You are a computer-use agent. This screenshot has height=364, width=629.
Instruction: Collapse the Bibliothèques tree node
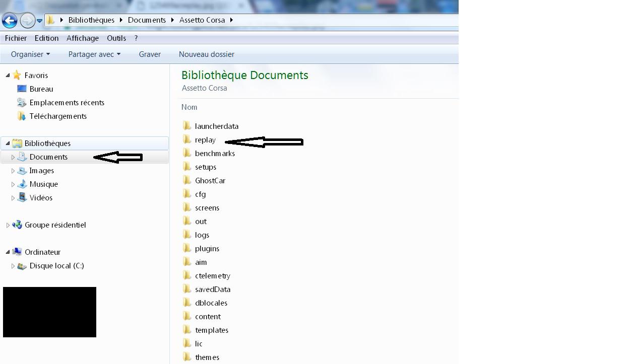(x=8, y=143)
